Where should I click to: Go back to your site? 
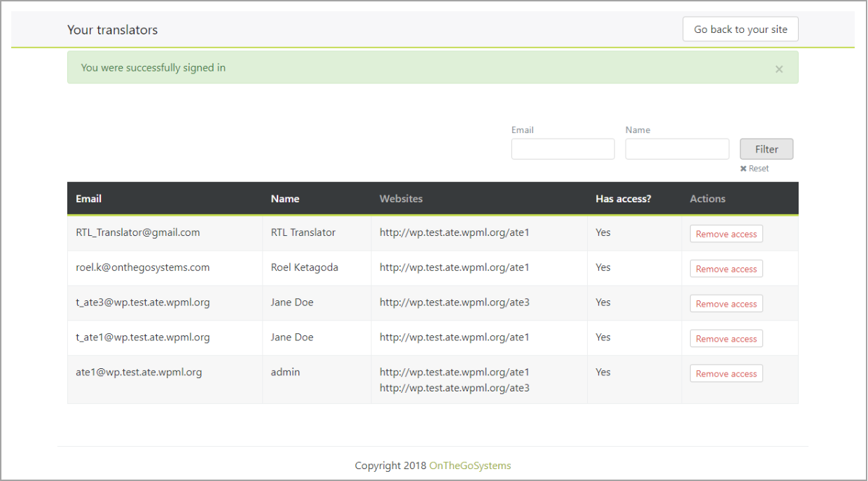[x=740, y=29]
